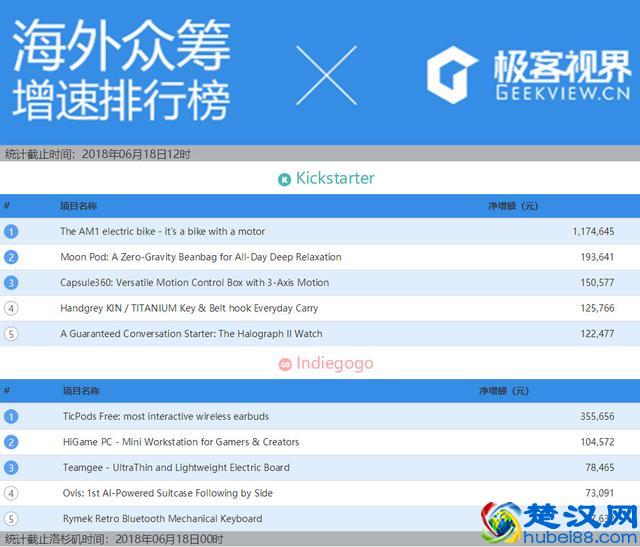Click rank 1 badge beside AM1 electric bike
Screen dimensions: 640x547
tap(11, 232)
